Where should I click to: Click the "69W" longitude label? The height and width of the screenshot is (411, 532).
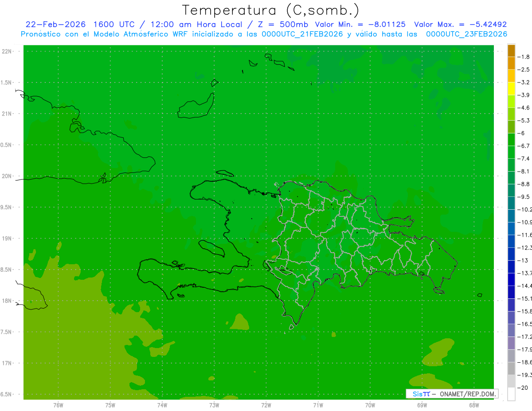coord(422,405)
